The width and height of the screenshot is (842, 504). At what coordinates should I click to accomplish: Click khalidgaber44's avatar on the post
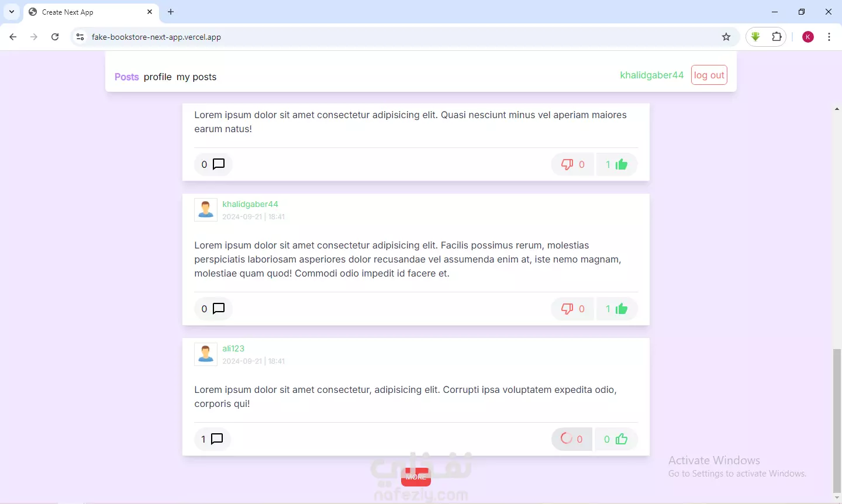point(206,210)
